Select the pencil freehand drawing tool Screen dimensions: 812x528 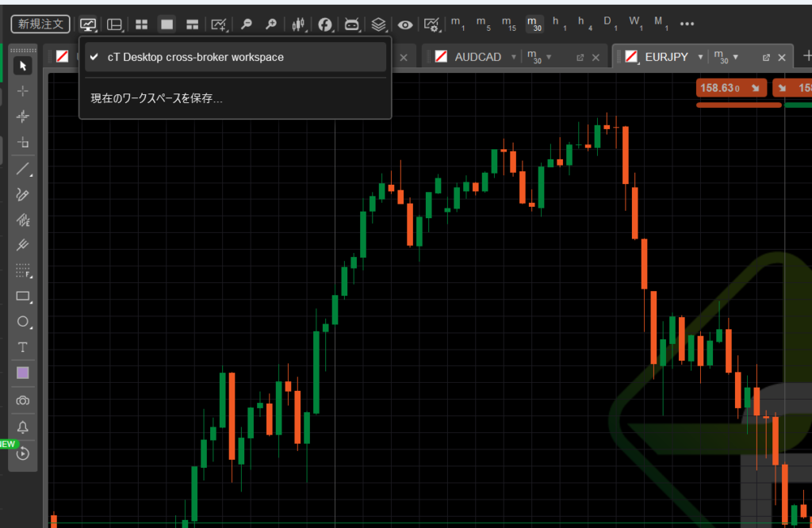tap(23, 194)
